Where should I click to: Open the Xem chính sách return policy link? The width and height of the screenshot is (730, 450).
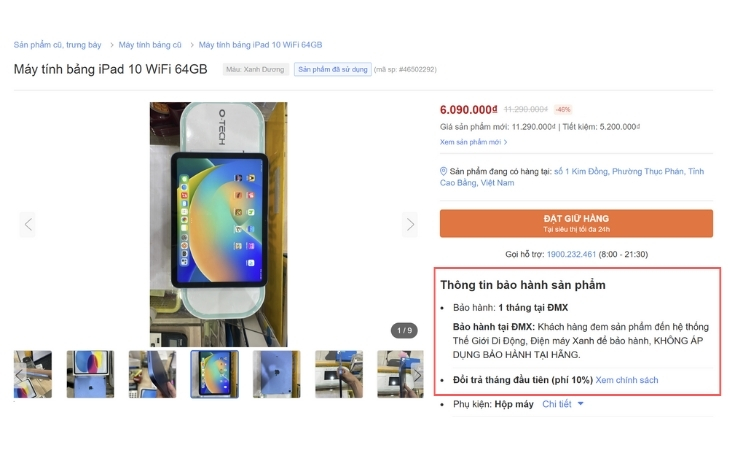pos(627,380)
